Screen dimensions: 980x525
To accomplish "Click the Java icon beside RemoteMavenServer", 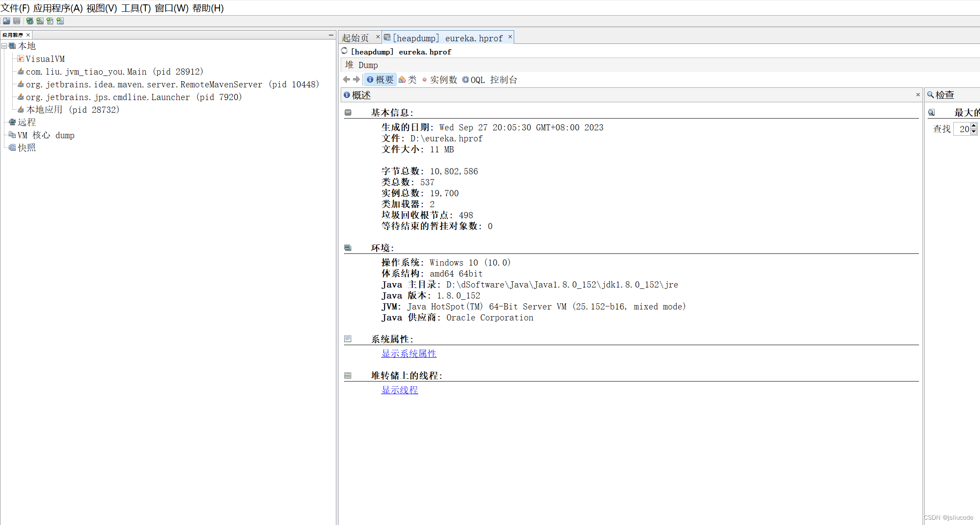I will [21, 84].
